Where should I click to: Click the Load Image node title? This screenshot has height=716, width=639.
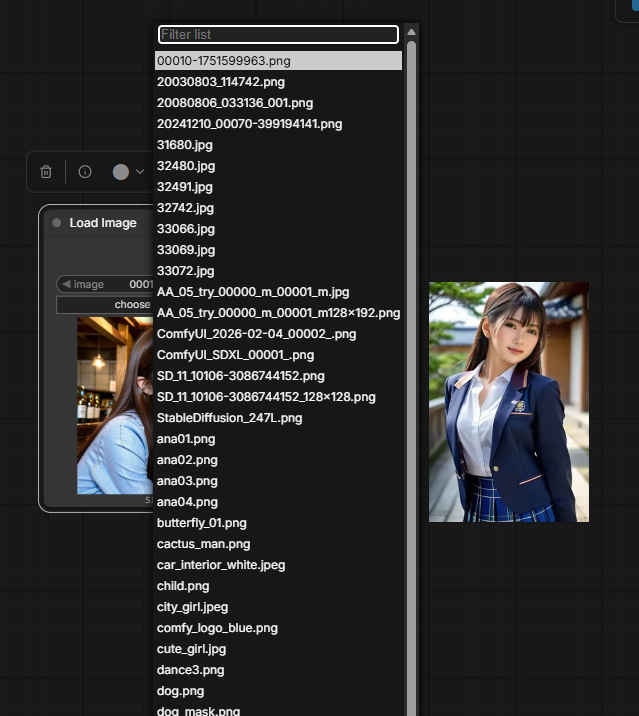pos(103,223)
